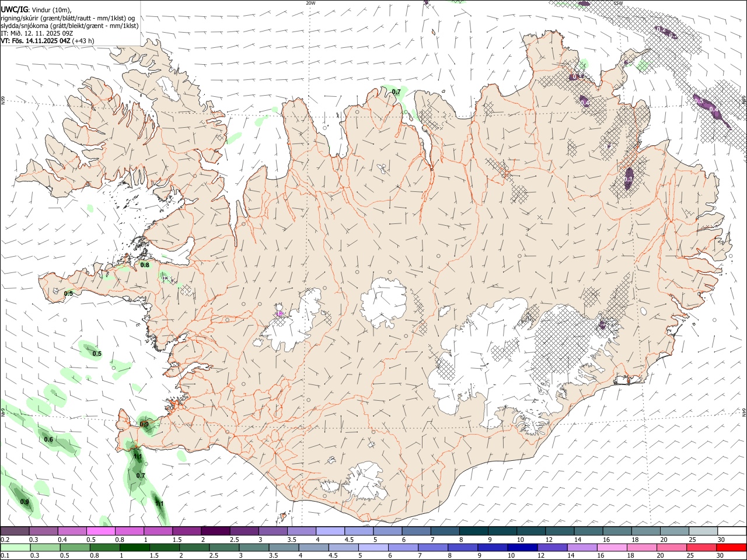
Task: Click the '15W' longitude label at the top edge
Action: (619, 3)
